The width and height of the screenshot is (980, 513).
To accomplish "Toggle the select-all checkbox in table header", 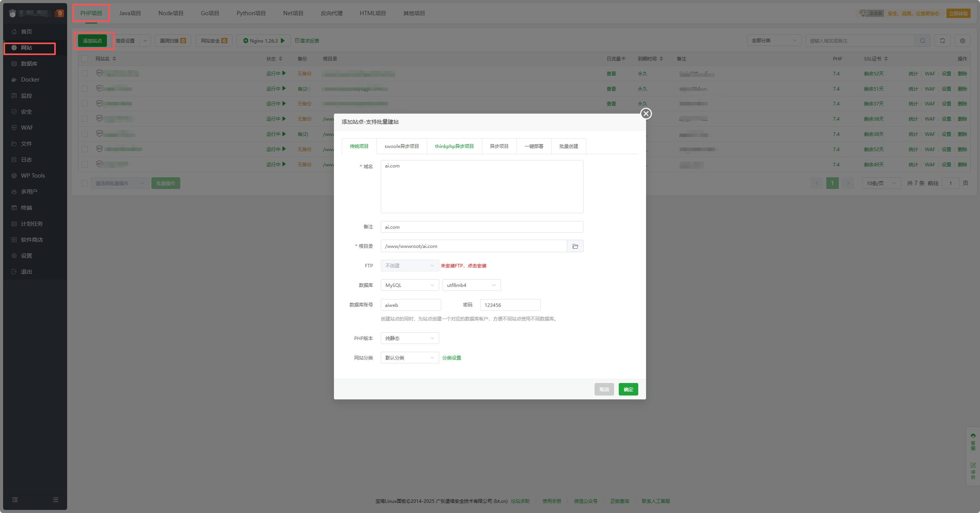I will pyautogui.click(x=85, y=59).
